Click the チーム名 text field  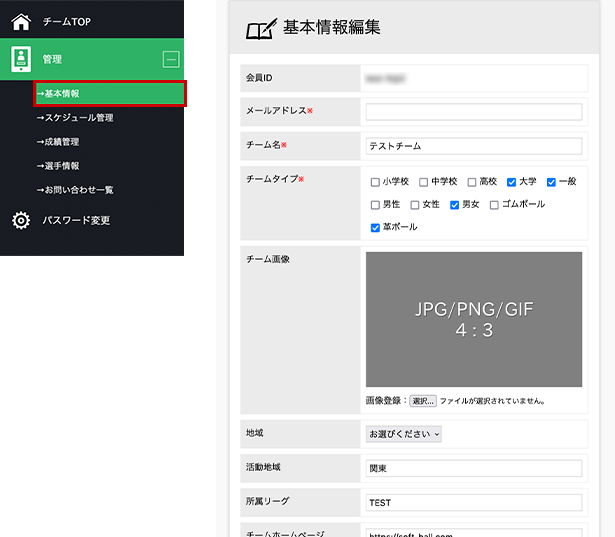click(474, 146)
